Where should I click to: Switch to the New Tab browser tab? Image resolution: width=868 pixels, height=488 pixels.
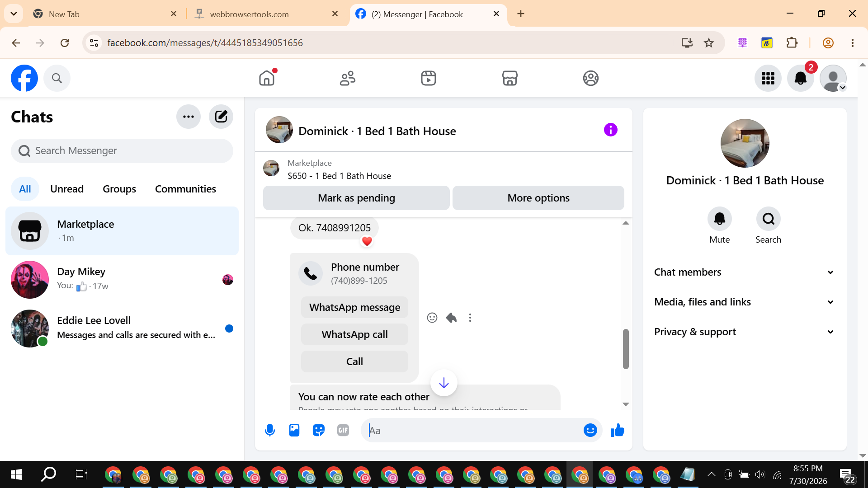click(x=103, y=14)
